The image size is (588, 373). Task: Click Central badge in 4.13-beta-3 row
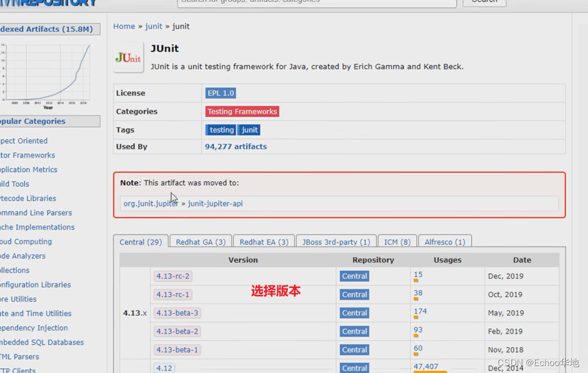(x=354, y=313)
